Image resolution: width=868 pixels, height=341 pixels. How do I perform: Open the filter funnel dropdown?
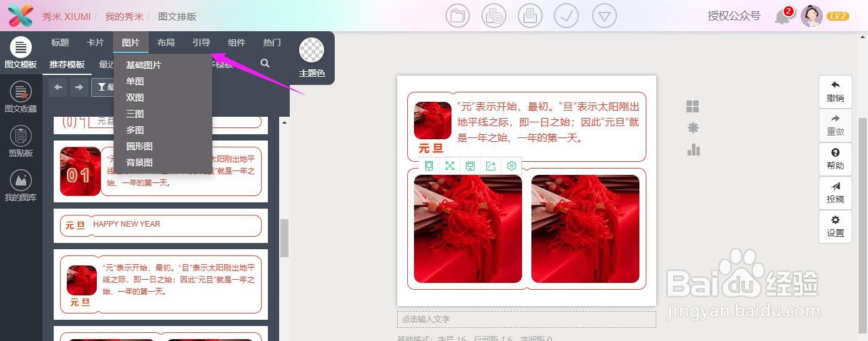pos(103,87)
